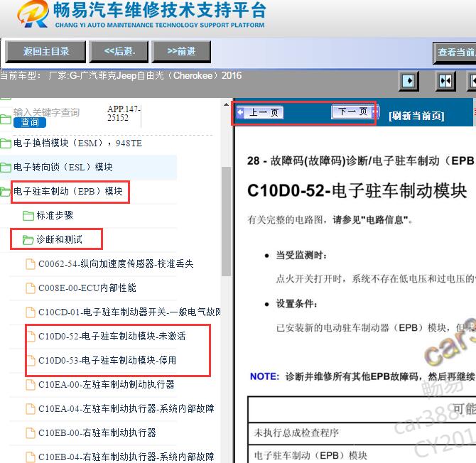Collapse the 电子驻车制动（EPB）模块 folder

point(68,191)
